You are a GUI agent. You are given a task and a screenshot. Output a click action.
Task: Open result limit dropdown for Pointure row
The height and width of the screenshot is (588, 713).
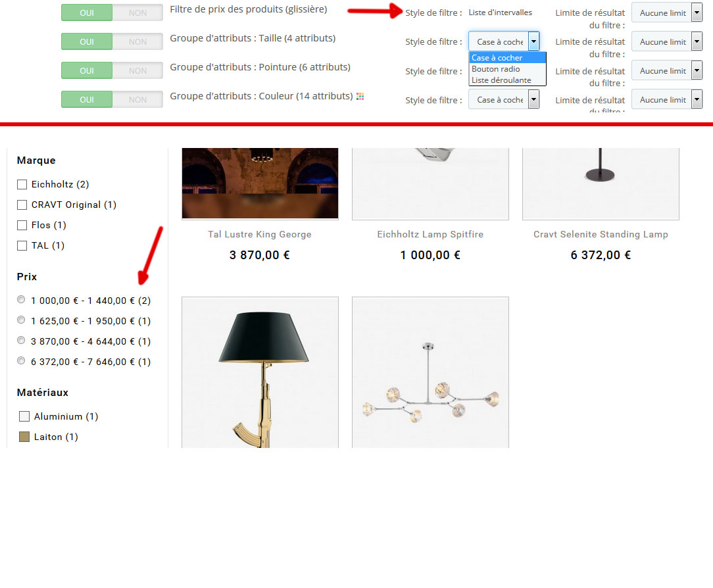click(667, 71)
